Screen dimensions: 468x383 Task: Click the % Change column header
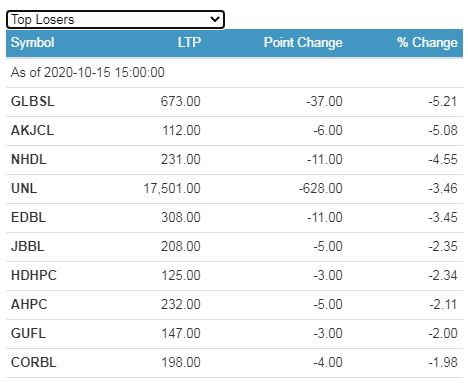pos(427,43)
